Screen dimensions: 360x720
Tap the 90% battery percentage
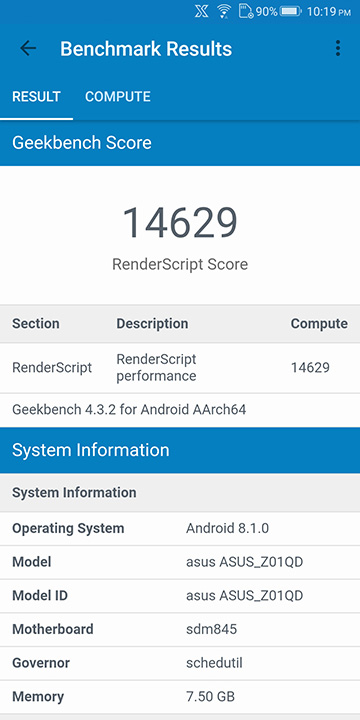coord(267,11)
